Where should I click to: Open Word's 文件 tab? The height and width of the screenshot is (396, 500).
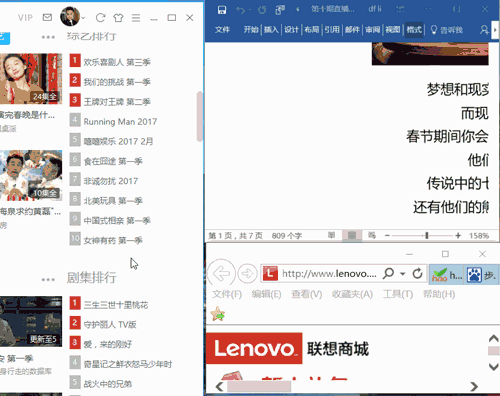[222, 30]
